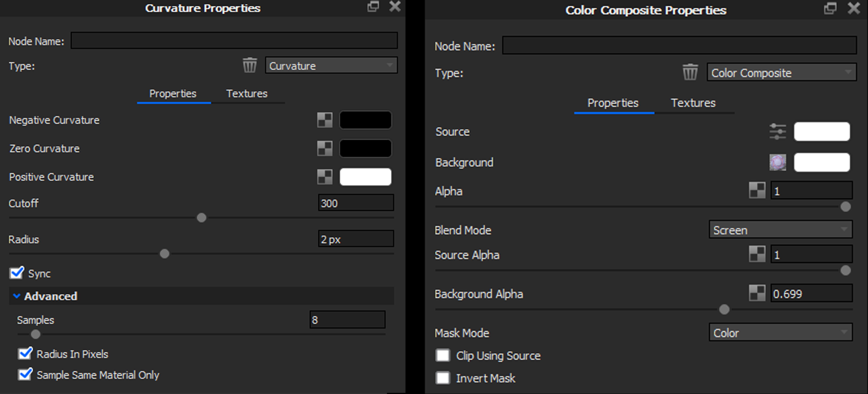The image size is (868, 394).
Task: Click the trash icon in Curvature Properties
Action: tap(250, 65)
